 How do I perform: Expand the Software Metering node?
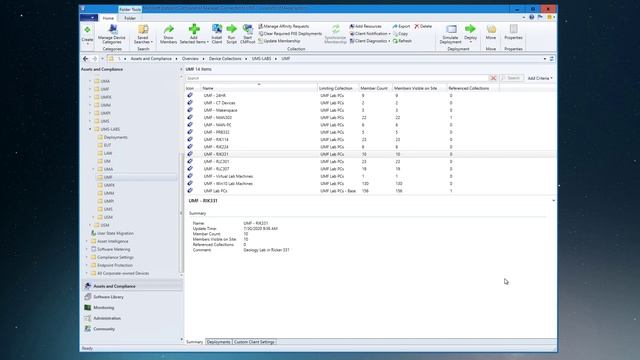click(87, 249)
